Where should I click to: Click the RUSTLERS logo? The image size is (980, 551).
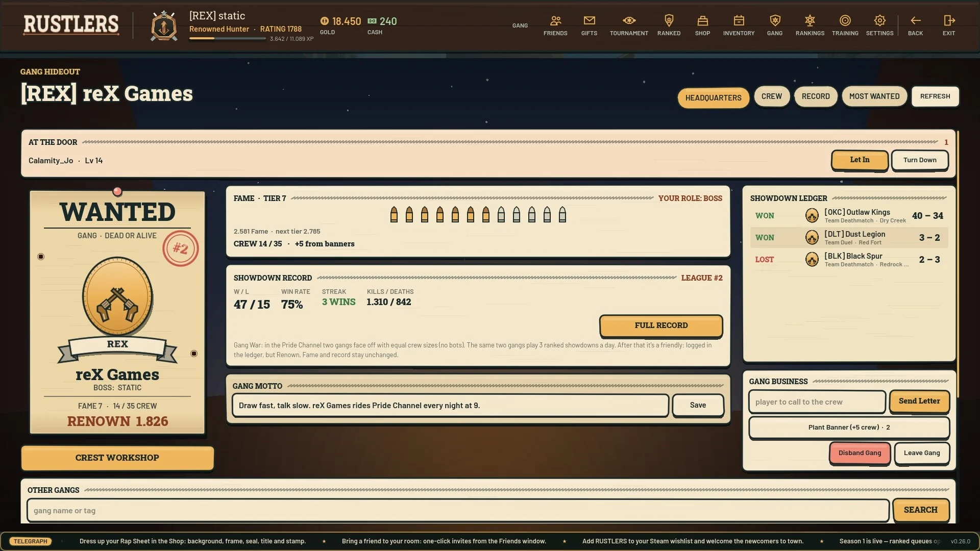coord(71,24)
